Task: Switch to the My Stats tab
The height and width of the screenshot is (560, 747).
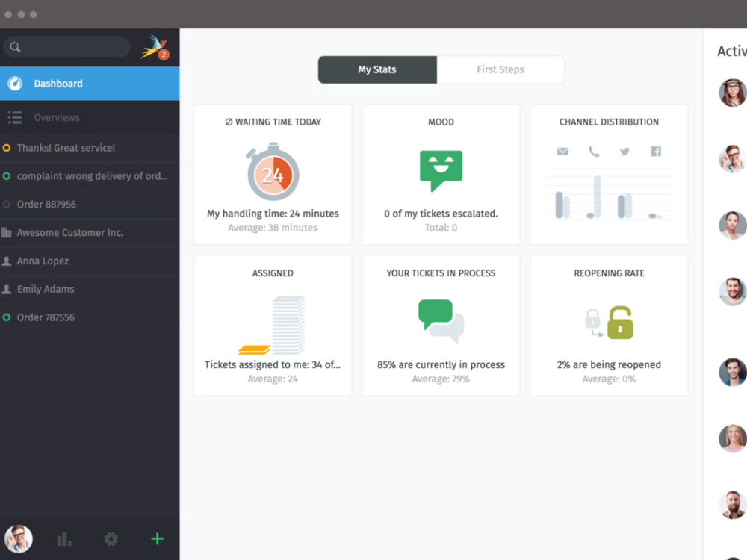Action: [x=377, y=69]
